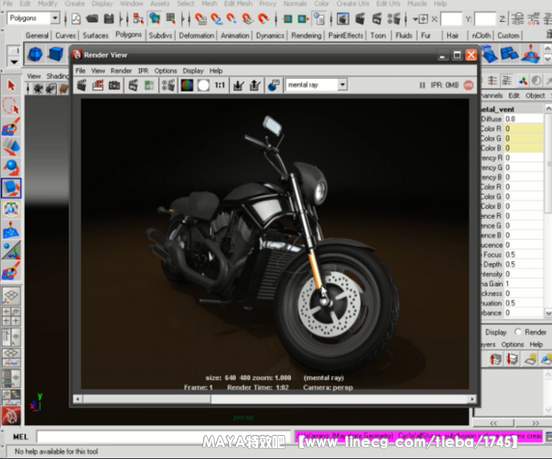This screenshot has width=552, height=459.
Task: Select the Render layer radio button
Action: click(518, 332)
